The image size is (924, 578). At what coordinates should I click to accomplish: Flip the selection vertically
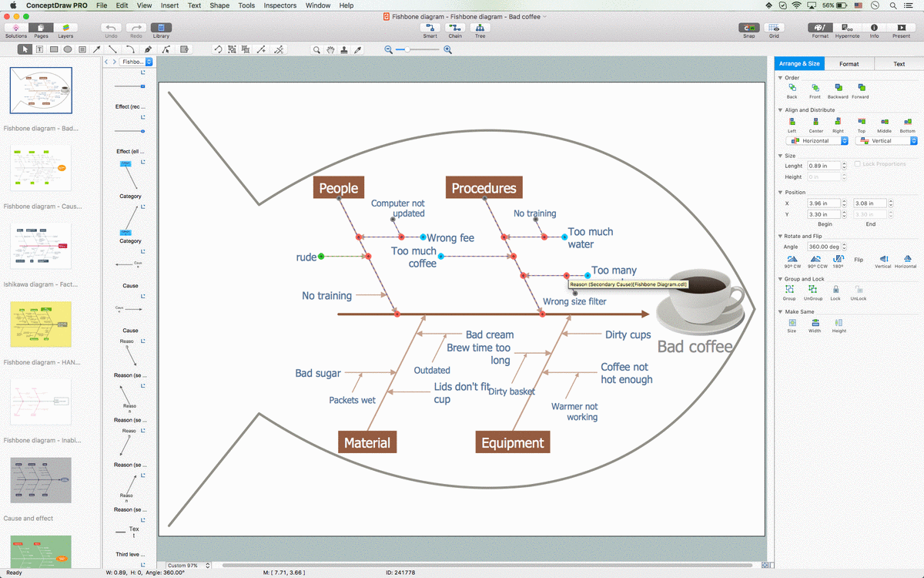pyautogui.click(x=883, y=259)
